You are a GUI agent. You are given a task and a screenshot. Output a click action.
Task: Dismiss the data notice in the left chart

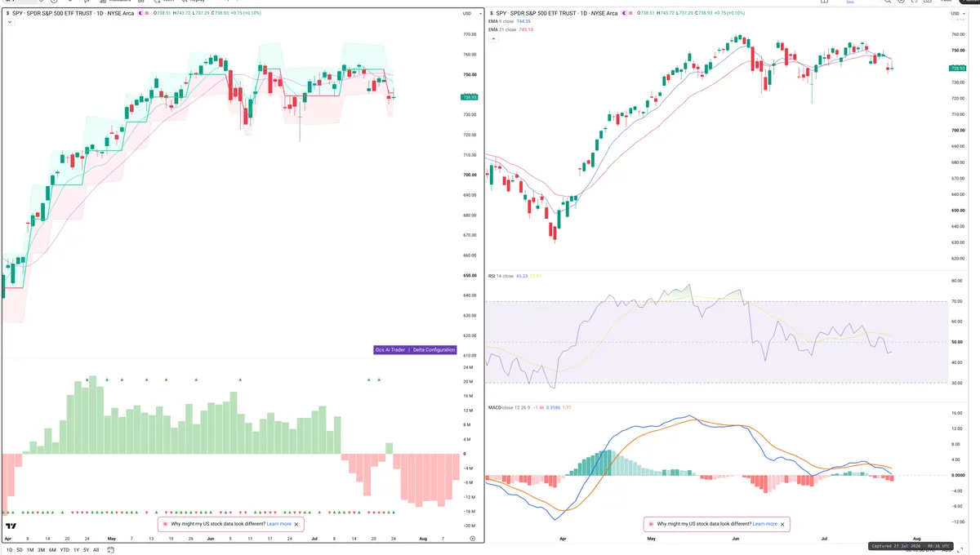(x=296, y=524)
